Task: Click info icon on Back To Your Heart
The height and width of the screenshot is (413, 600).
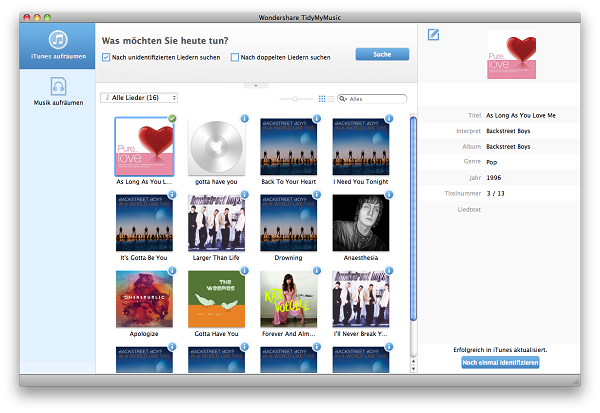Action: (x=317, y=119)
